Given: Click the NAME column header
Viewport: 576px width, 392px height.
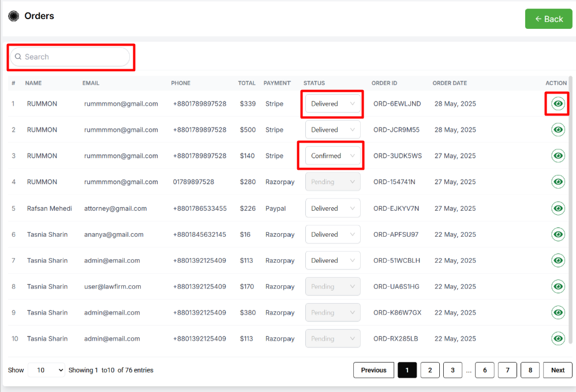Looking at the screenshot, I should tap(33, 83).
